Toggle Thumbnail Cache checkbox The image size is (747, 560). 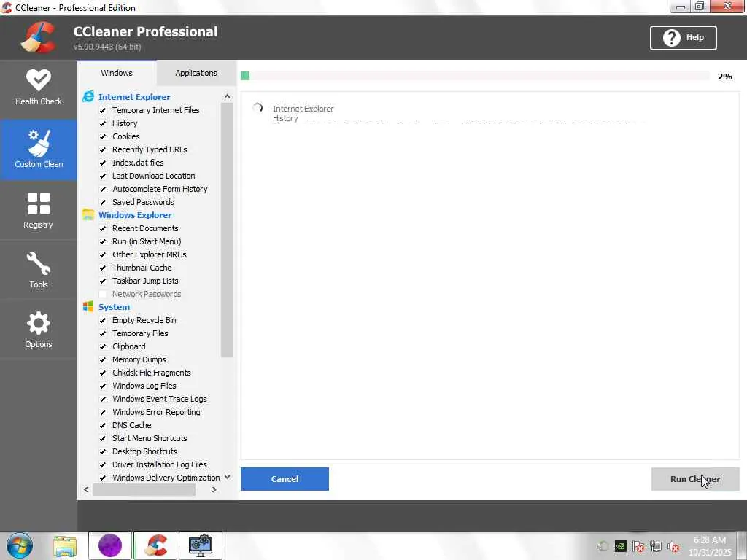102,268
